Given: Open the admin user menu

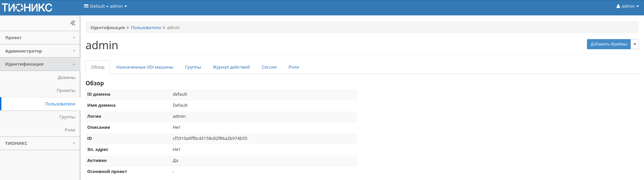Looking at the screenshot, I should 627,6.
